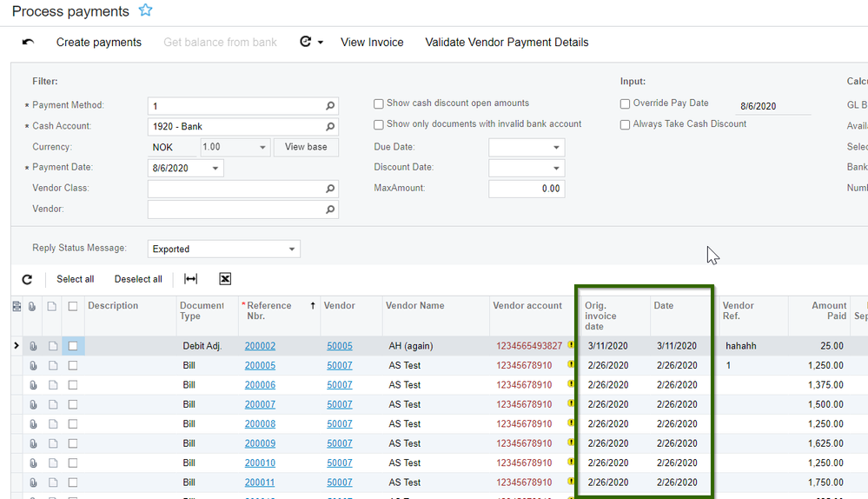Click the notes icon in grid header
This screenshot has width=868, height=499.
52,306
